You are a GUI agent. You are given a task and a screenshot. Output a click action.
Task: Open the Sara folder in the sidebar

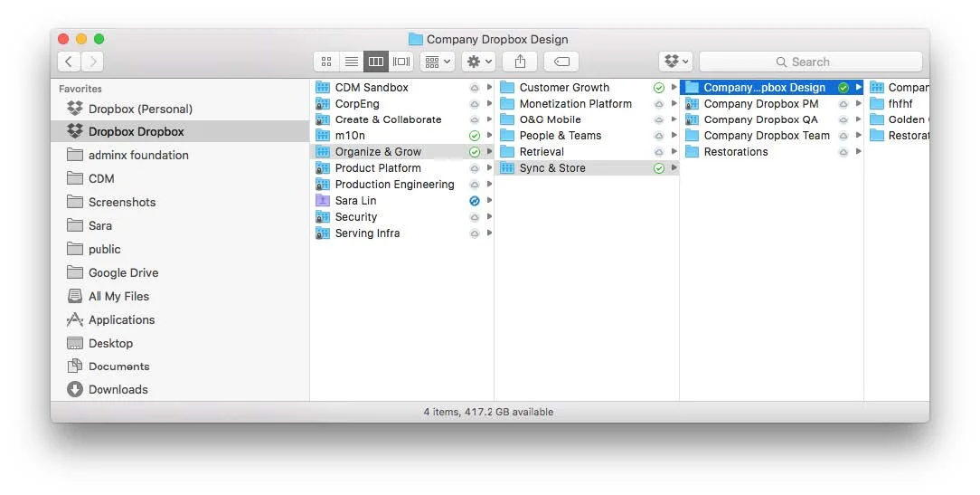(x=180, y=225)
